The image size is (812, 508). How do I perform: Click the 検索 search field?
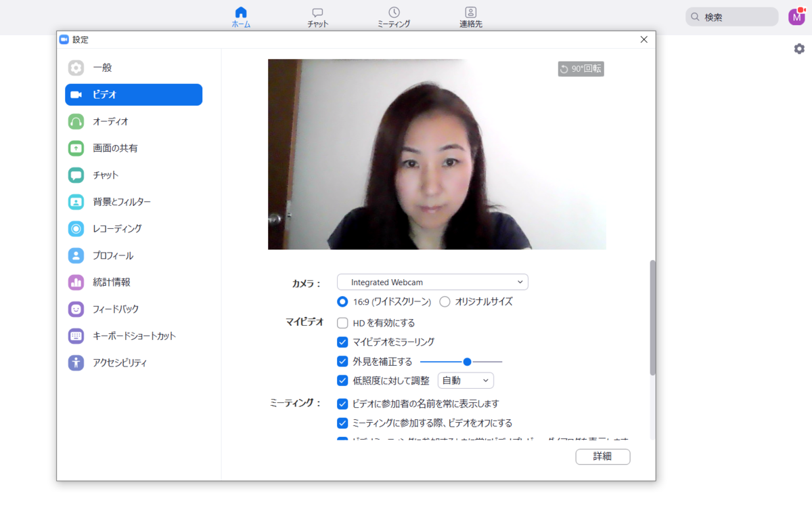pyautogui.click(x=732, y=17)
